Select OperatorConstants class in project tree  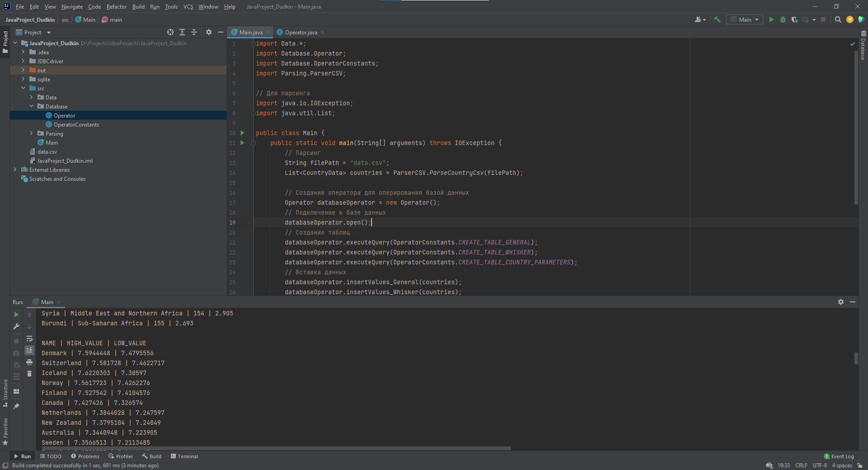click(x=76, y=124)
